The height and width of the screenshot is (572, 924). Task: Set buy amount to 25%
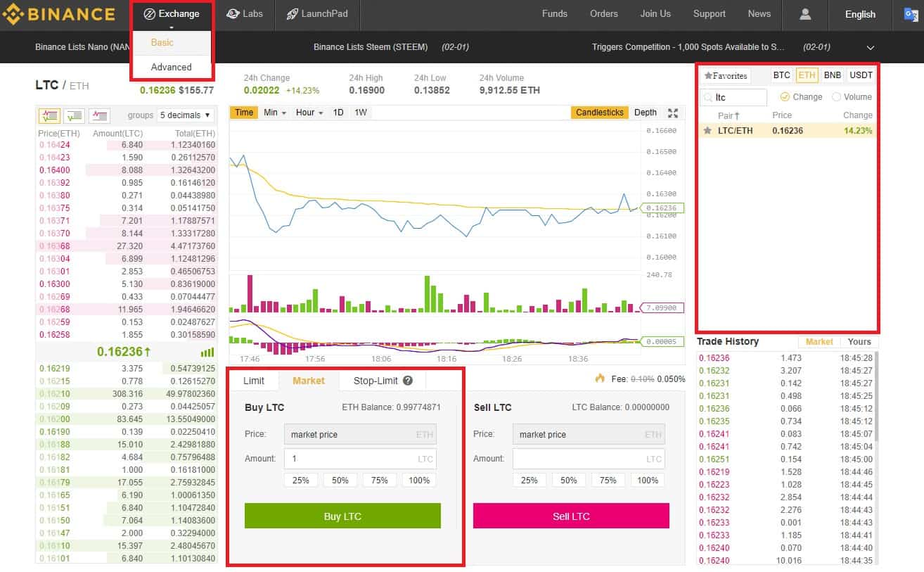(x=301, y=480)
